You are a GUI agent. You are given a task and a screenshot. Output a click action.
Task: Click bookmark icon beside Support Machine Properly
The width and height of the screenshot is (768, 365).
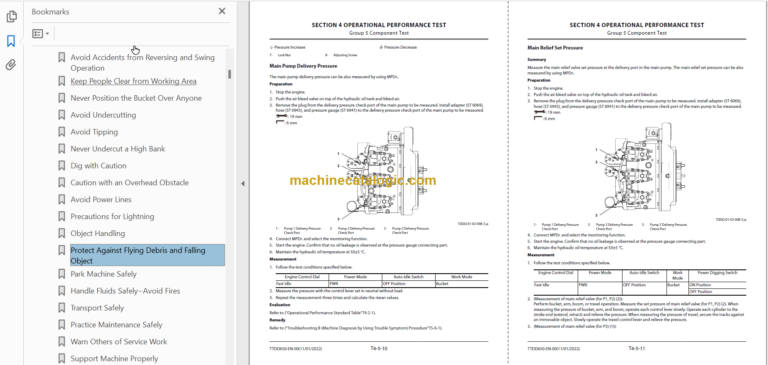[61, 359]
